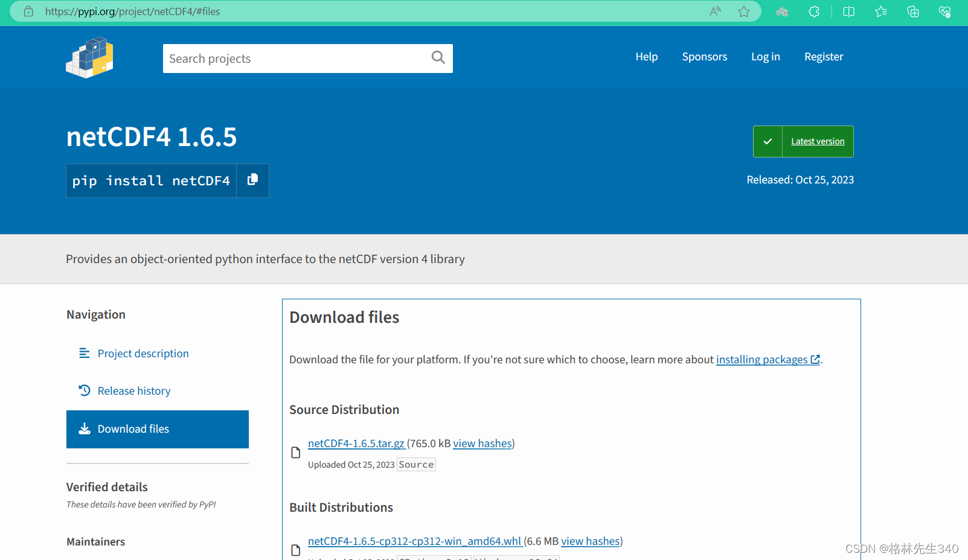Click the cloud extension icon in toolbar
Image resolution: width=968 pixels, height=560 pixels.
tap(782, 11)
